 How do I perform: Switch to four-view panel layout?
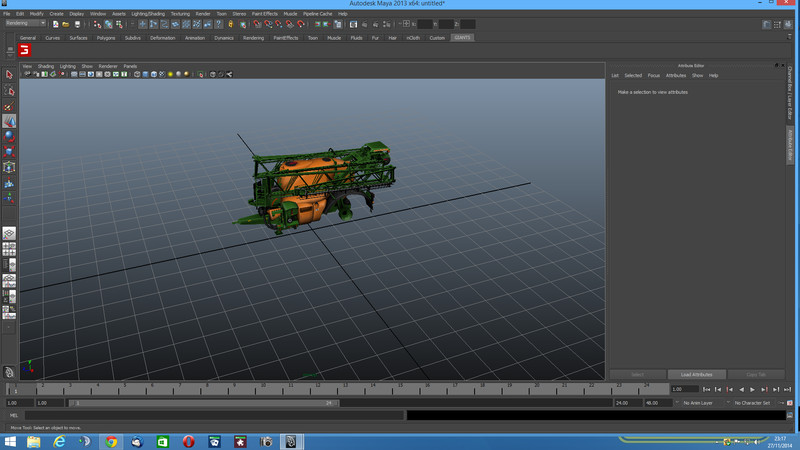9,248
